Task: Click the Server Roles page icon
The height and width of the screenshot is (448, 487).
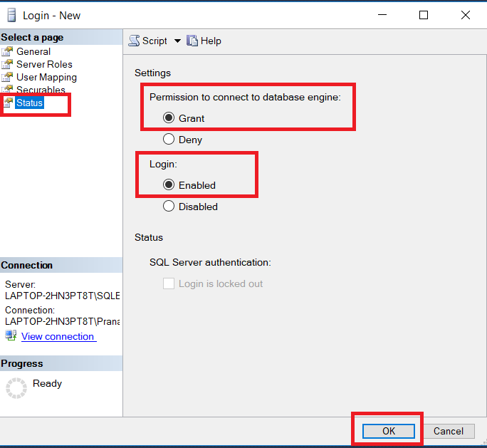Action: tap(7, 64)
